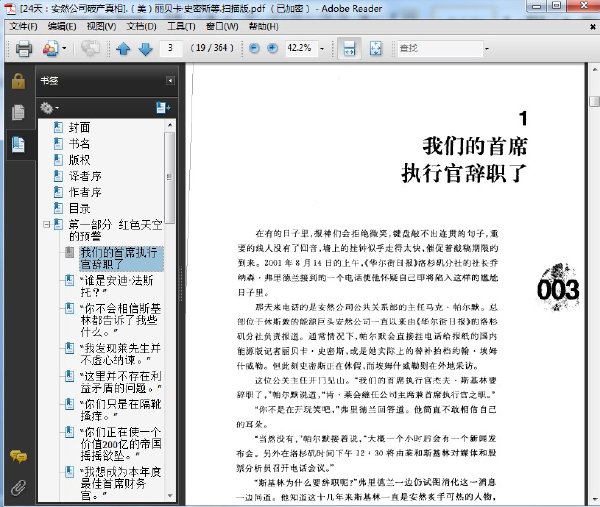Open the find options dropdown arrow
This screenshot has width=600, height=507.
click(x=487, y=49)
